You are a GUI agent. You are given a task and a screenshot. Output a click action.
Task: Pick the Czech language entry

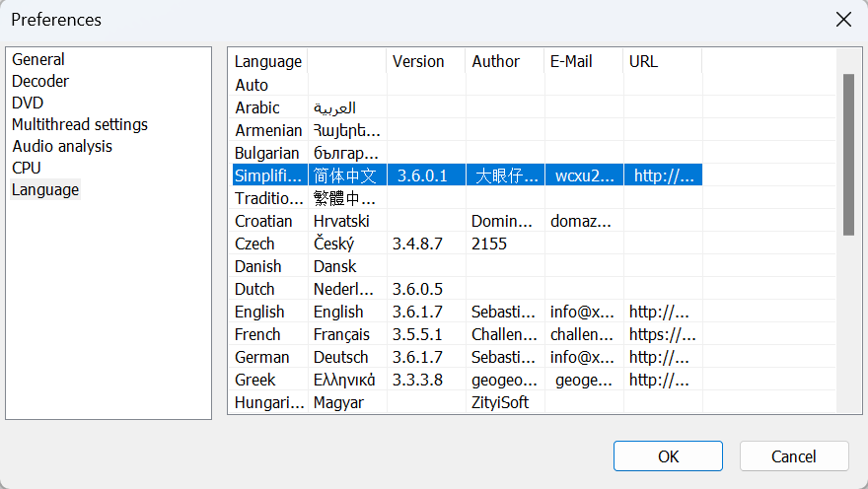click(467, 244)
